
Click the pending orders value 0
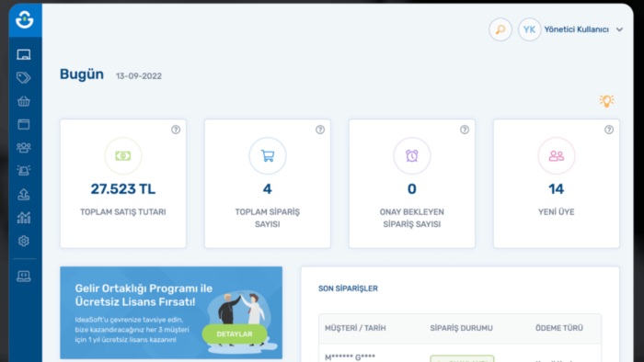tap(412, 189)
